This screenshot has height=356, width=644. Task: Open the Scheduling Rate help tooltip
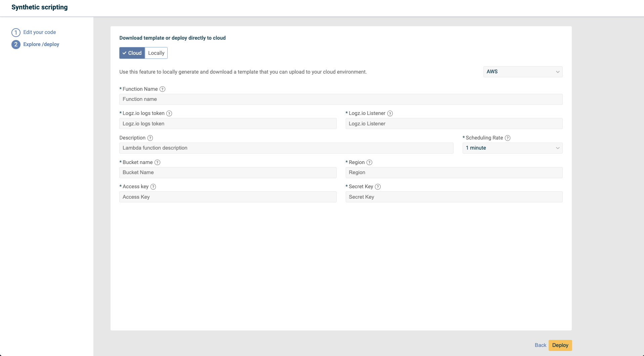coord(508,138)
